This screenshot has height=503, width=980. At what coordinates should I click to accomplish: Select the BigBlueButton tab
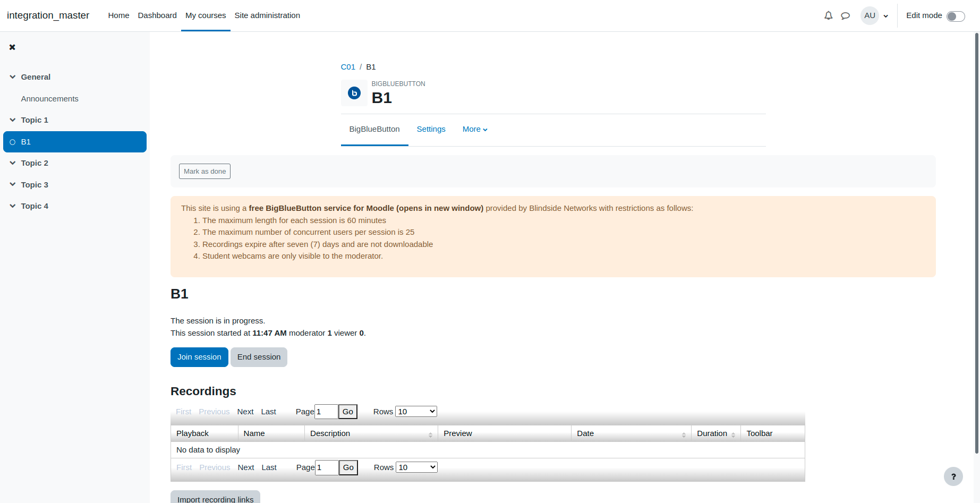(x=374, y=129)
